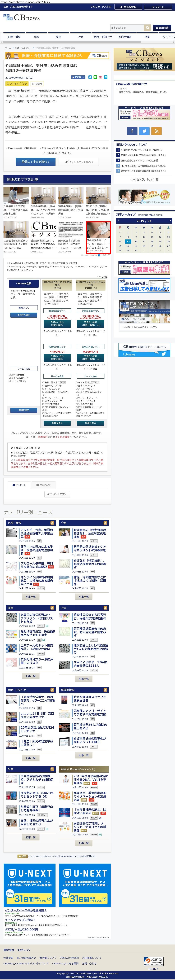Click the スクラップブック button
The image size is (175, 980).
(x=17, y=83)
